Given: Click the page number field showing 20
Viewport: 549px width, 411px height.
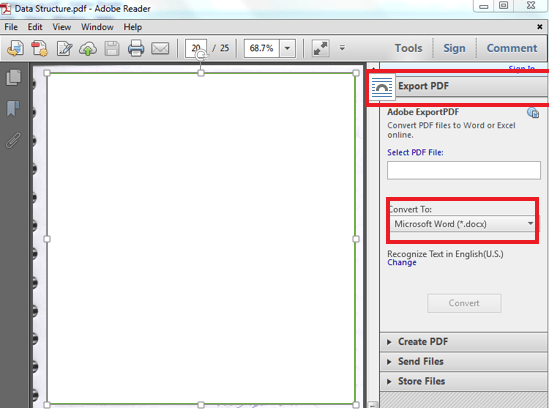Looking at the screenshot, I should tap(196, 48).
